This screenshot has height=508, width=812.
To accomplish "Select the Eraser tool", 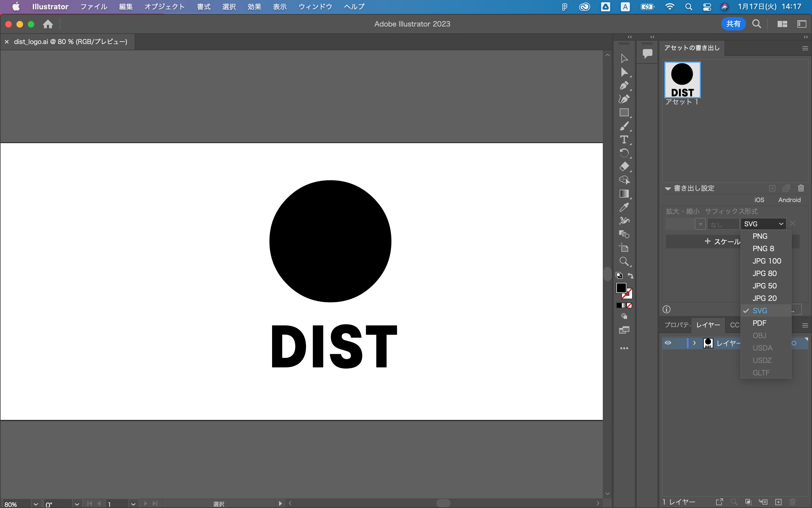I will pyautogui.click(x=624, y=167).
